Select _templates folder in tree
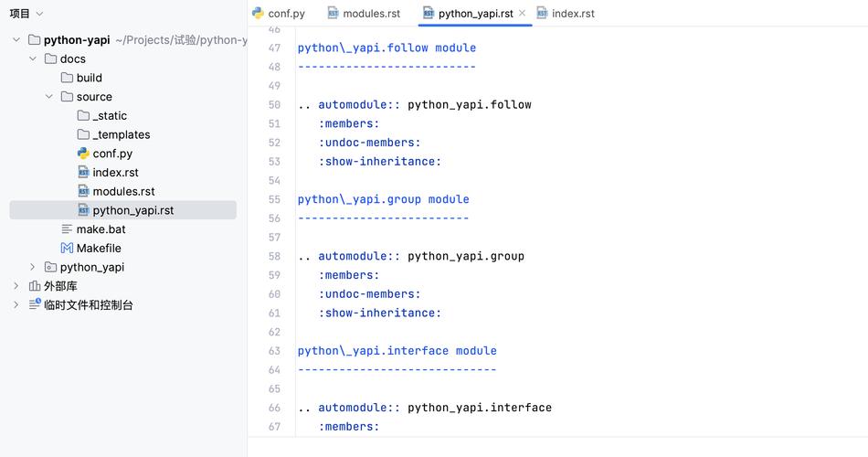The image size is (868, 457). click(122, 134)
